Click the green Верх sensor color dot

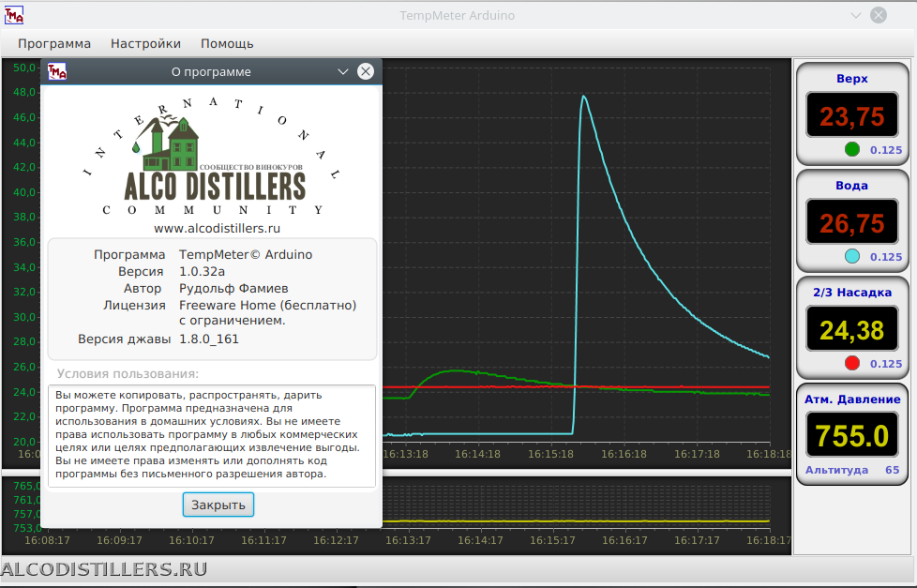point(852,150)
